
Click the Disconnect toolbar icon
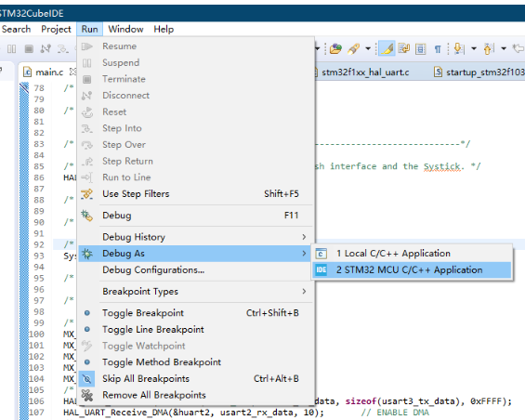[46, 49]
